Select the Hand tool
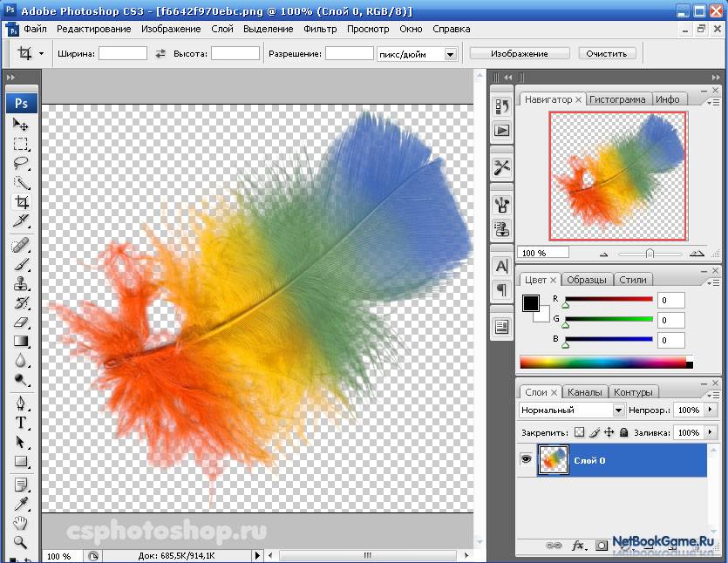728x563 pixels. tap(21, 523)
